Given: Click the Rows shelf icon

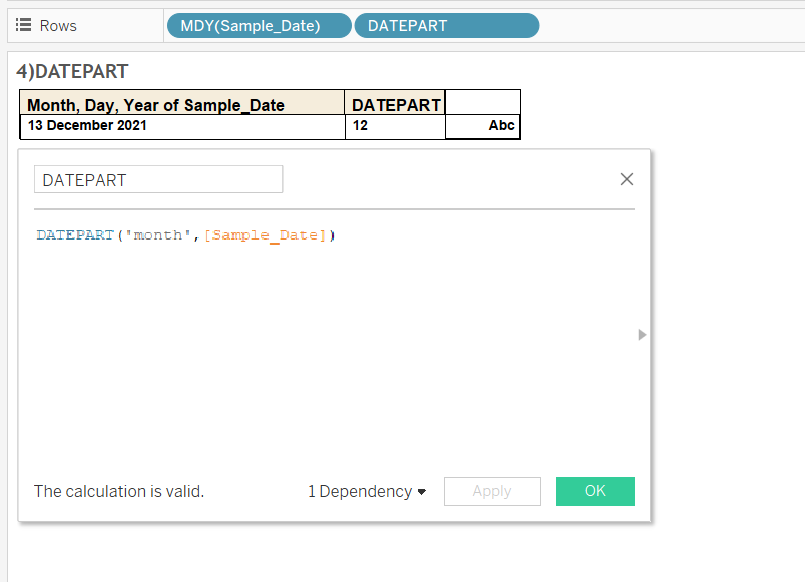Looking at the screenshot, I should coord(23,25).
